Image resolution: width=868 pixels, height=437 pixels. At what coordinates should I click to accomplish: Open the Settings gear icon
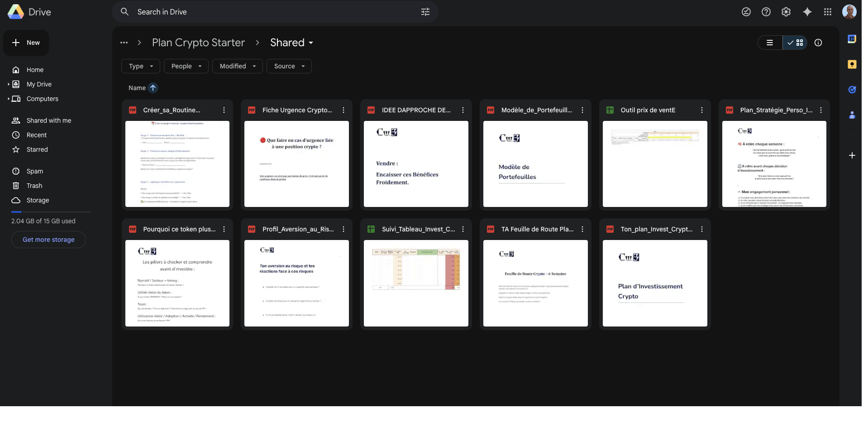coord(786,12)
